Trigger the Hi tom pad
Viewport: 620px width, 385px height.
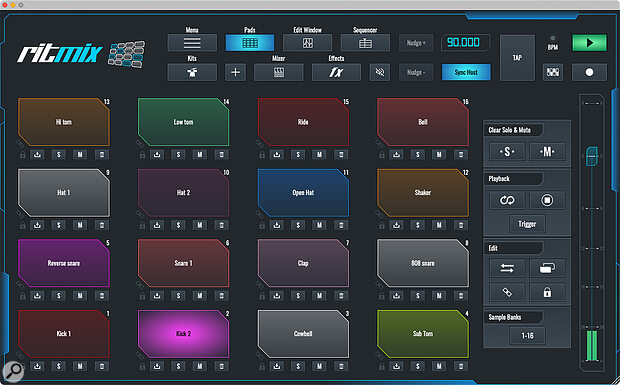(64, 122)
